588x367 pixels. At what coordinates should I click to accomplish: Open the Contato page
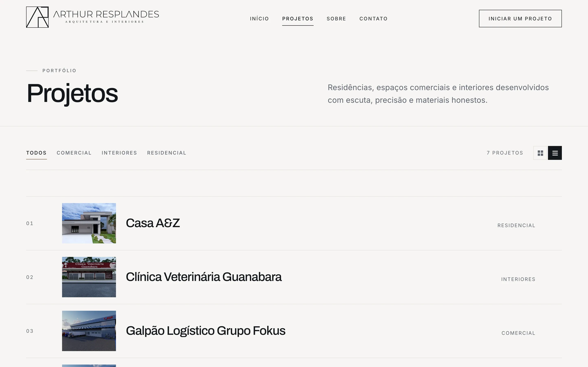pos(373,19)
